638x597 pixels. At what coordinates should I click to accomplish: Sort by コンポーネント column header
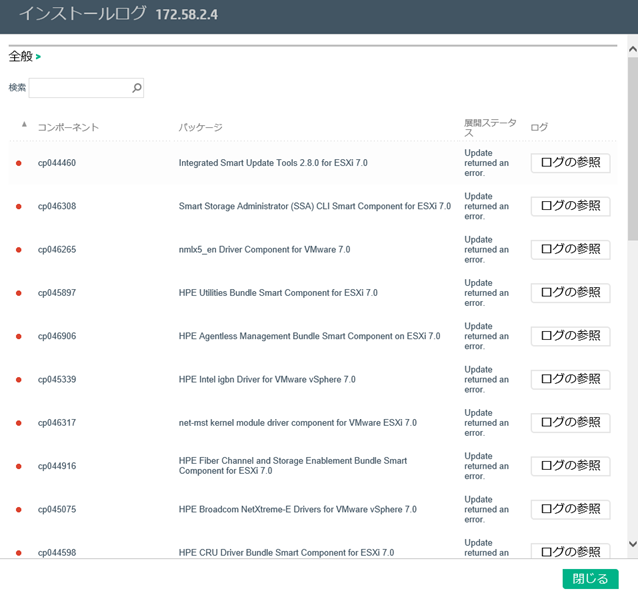coord(68,127)
